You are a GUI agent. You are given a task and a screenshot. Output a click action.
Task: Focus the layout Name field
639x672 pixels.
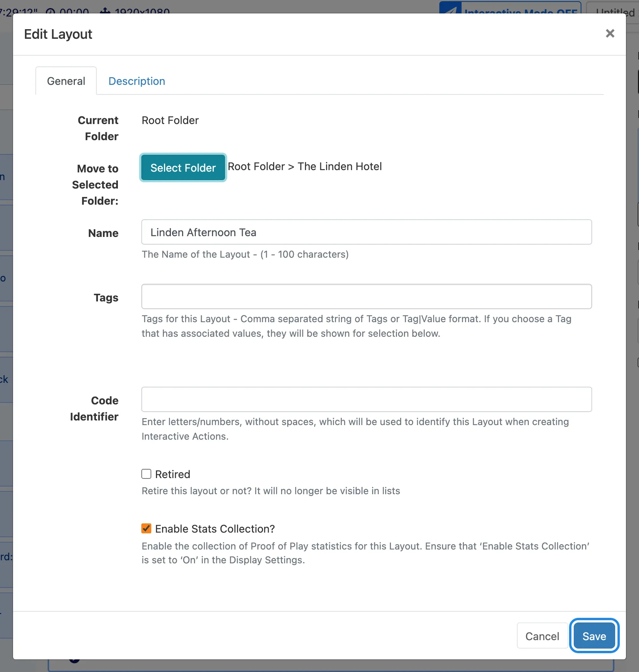[366, 232]
